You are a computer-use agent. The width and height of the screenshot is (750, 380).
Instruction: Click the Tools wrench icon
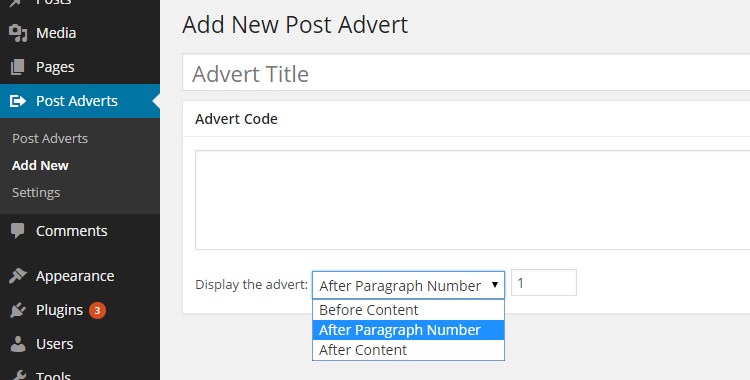coord(18,375)
